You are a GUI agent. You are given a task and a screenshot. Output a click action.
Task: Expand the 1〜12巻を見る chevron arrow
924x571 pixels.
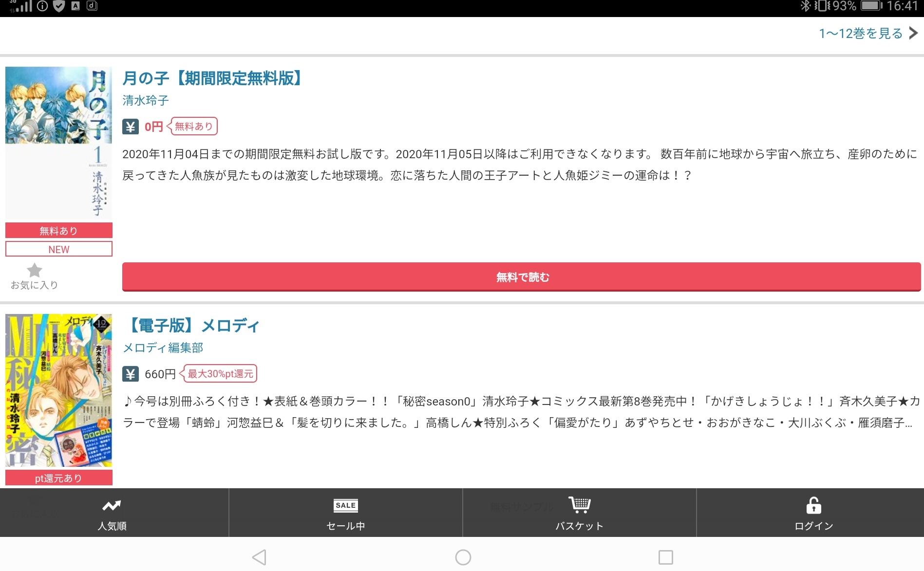tap(913, 33)
